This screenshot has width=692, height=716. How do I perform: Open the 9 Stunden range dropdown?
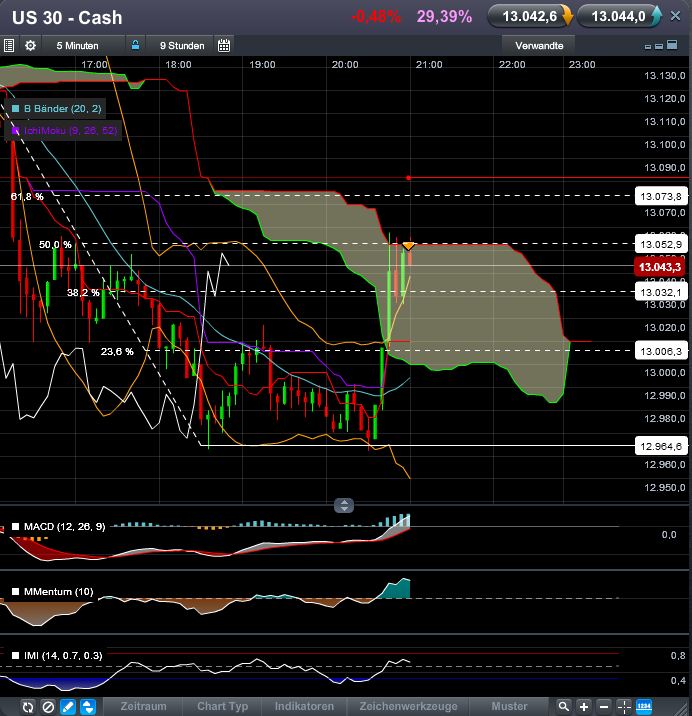coord(181,45)
